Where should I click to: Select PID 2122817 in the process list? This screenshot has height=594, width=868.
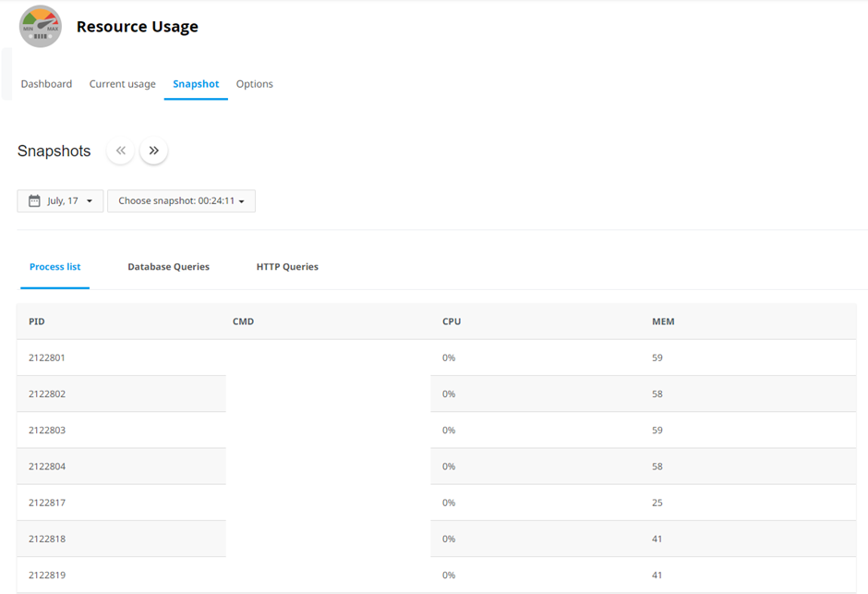[47, 503]
